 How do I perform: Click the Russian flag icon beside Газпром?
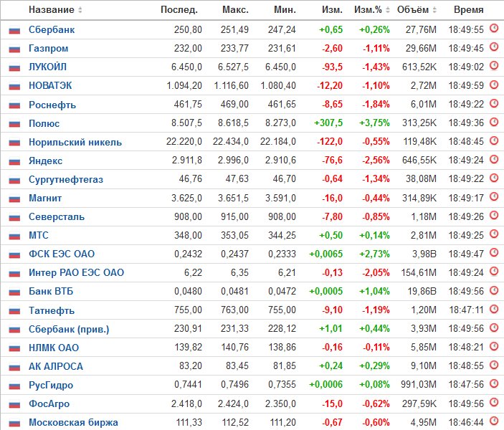click(x=14, y=49)
